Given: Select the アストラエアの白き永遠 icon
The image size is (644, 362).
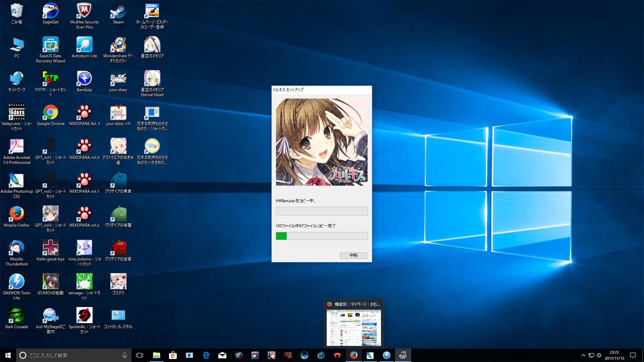Looking at the screenshot, I should pyautogui.click(x=118, y=151).
